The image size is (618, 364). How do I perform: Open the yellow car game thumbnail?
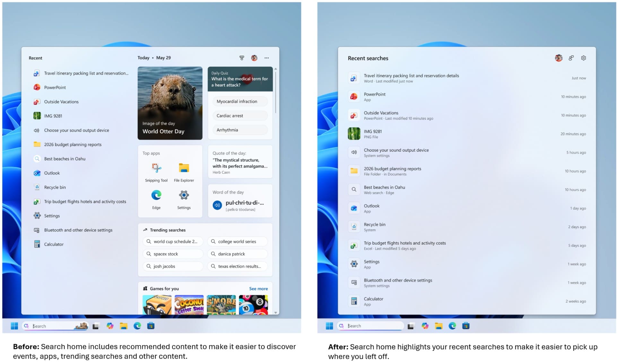157,305
